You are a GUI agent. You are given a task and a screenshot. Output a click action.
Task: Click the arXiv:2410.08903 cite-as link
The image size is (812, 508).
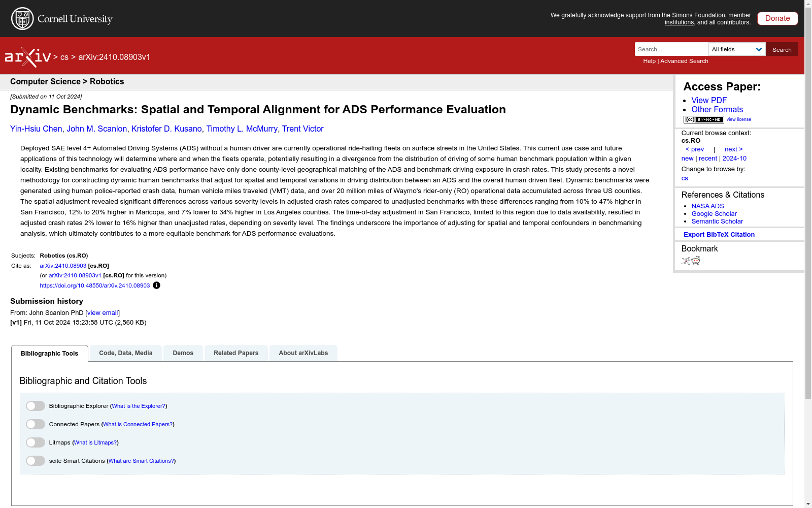pyautogui.click(x=63, y=266)
